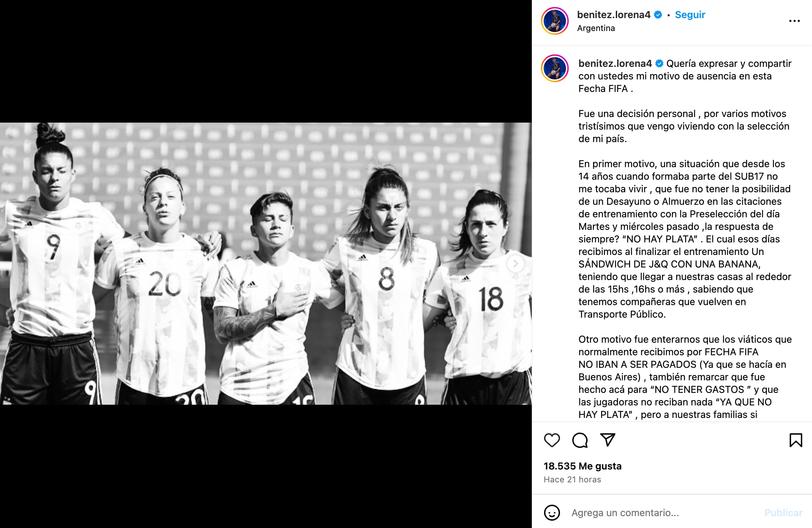Viewport: 812px width, 528px height.
Task: Open benitez.lorena4 profile from header username
Action: click(x=613, y=15)
